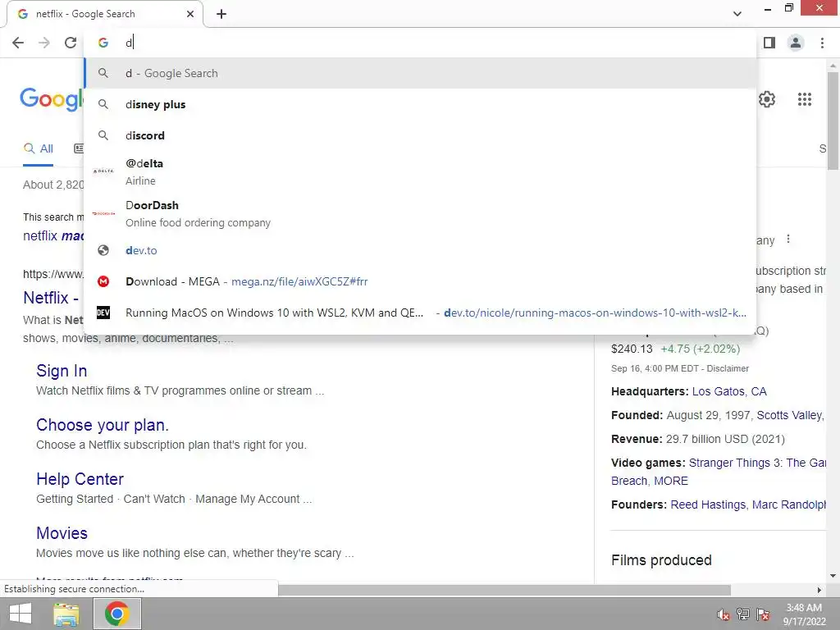Open the Running MacOS on Windows 10 suggestion
Image resolution: width=840 pixels, height=630 pixels.
point(420,313)
